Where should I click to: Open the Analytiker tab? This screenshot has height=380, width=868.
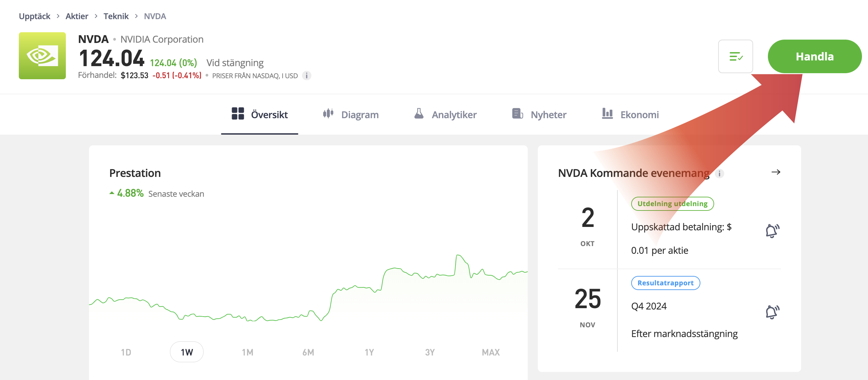coord(445,114)
